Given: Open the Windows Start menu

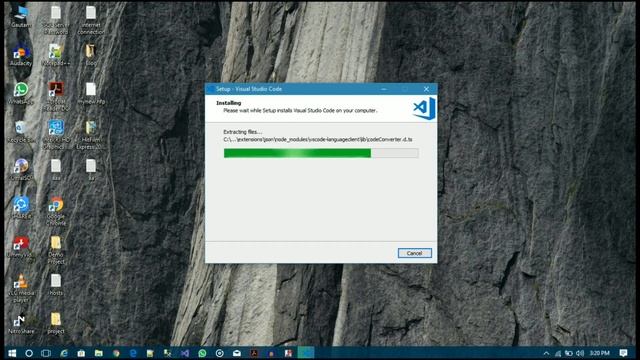Looking at the screenshot, I should click(12, 353).
